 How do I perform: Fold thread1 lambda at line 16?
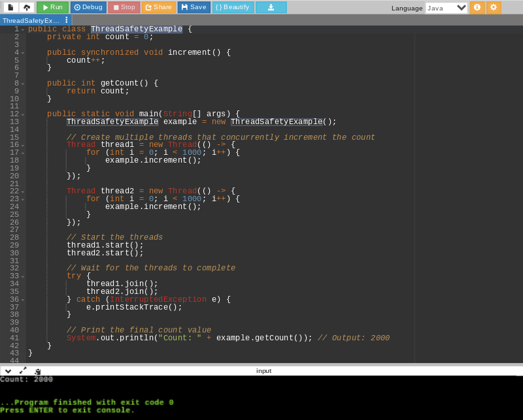[x=23, y=145]
